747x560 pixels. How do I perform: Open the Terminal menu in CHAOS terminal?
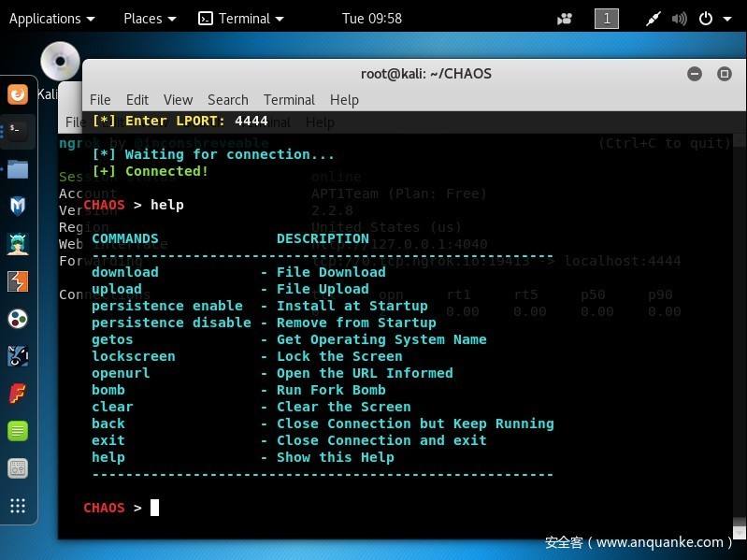(x=289, y=99)
